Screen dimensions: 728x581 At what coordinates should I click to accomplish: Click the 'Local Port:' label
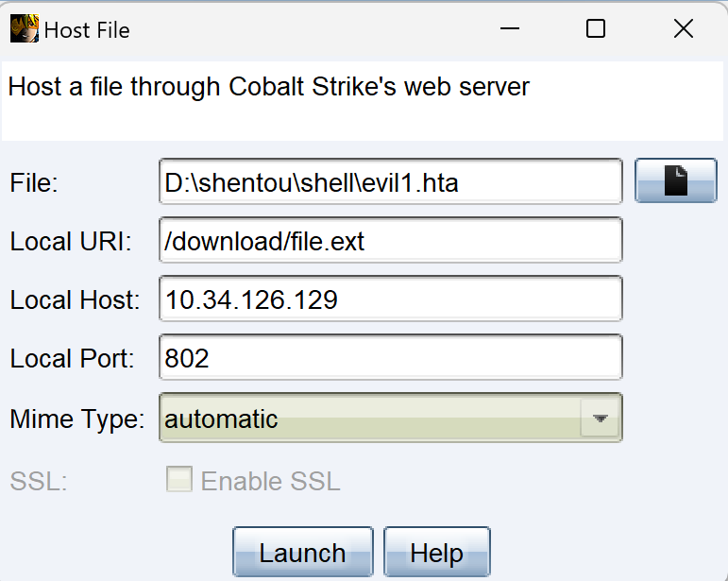pyautogui.click(x=73, y=358)
